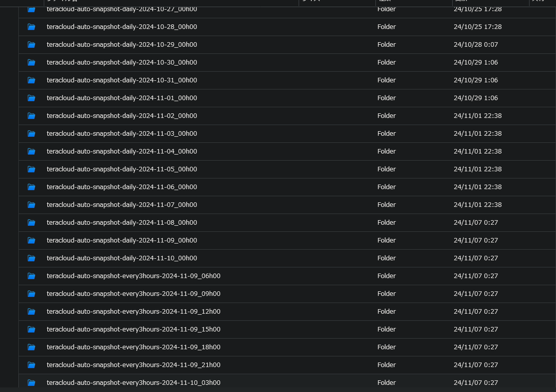Viewport: 556px width, 392px height.
Task: Click folder icon for every3hours-2024-11-09_09h00
Action: tap(31, 294)
